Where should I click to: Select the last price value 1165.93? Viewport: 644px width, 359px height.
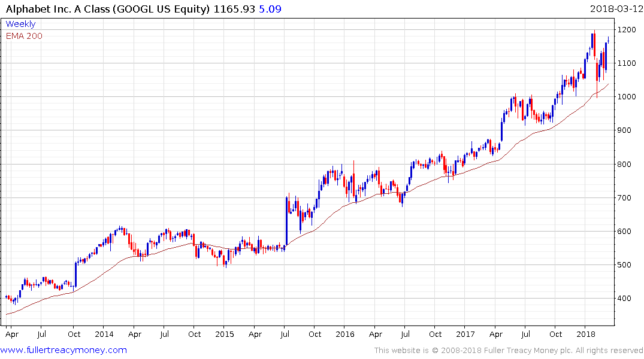coord(234,8)
